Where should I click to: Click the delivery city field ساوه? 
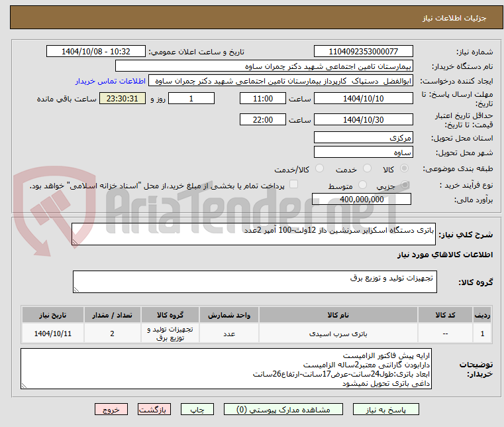[363, 152]
